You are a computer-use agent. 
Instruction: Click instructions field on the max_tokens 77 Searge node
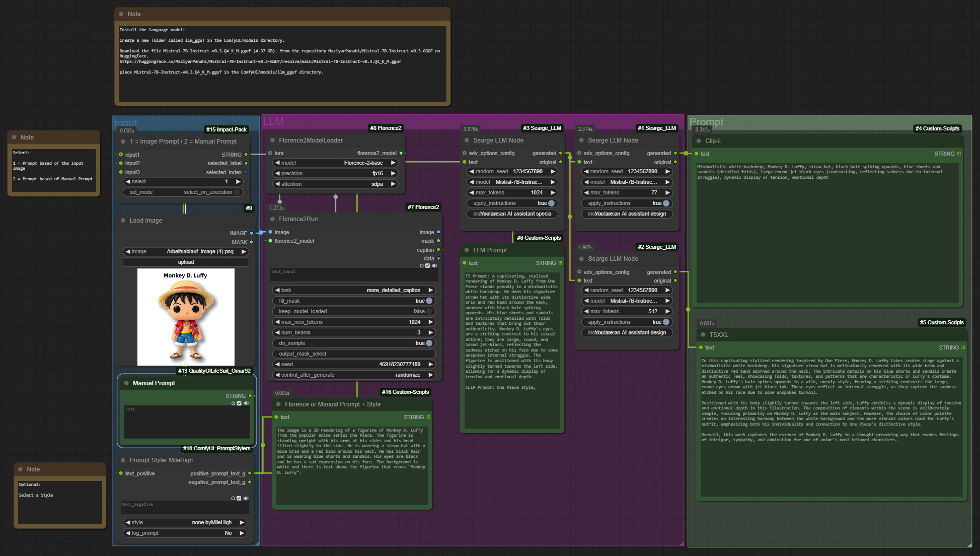pyautogui.click(x=627, y=214)
